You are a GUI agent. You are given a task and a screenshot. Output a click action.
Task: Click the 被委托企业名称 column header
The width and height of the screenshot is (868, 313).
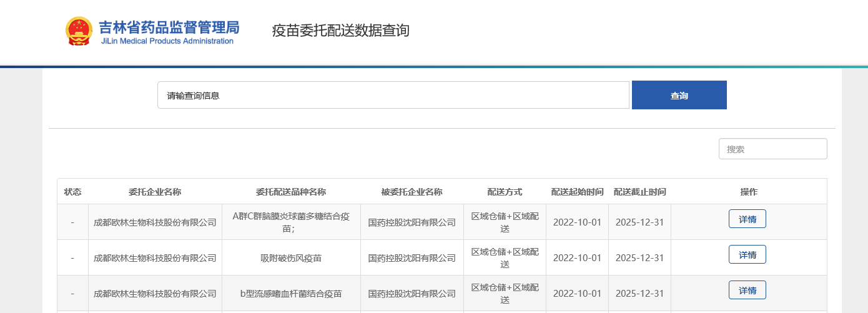[x=412, y=192]
